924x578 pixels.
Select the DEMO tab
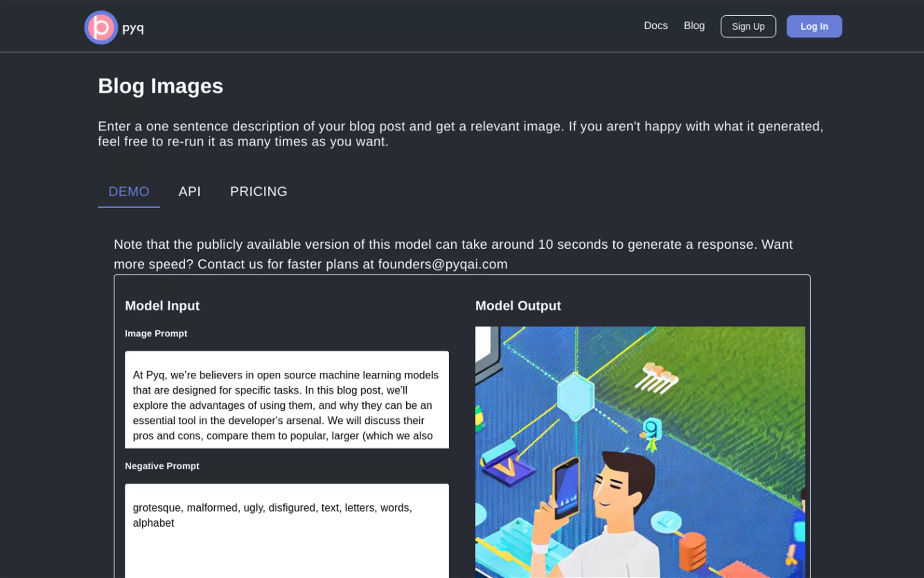(x=129, y=191)
